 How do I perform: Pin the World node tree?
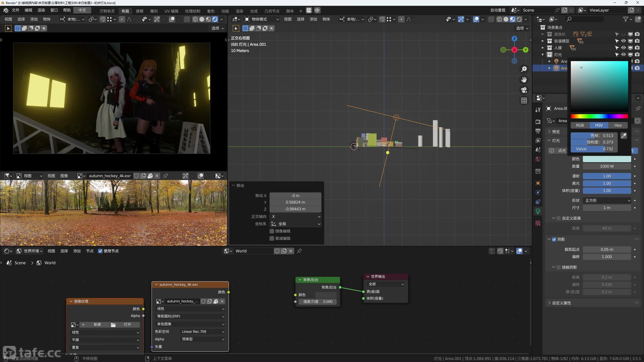coord(299,251)
